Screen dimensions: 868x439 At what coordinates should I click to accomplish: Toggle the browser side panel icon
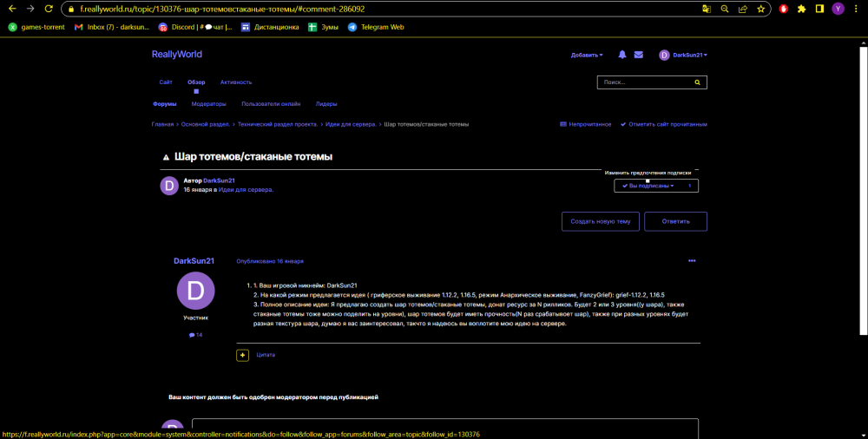[x=820, y=9]
